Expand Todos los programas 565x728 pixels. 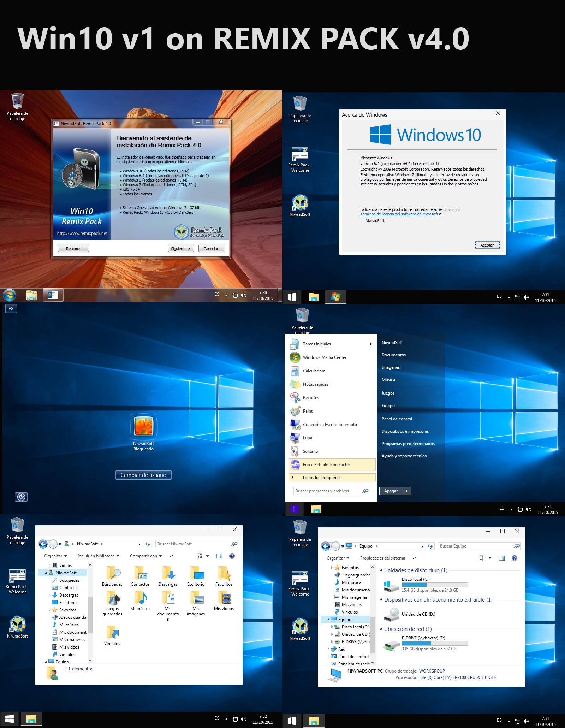(322, 477)
